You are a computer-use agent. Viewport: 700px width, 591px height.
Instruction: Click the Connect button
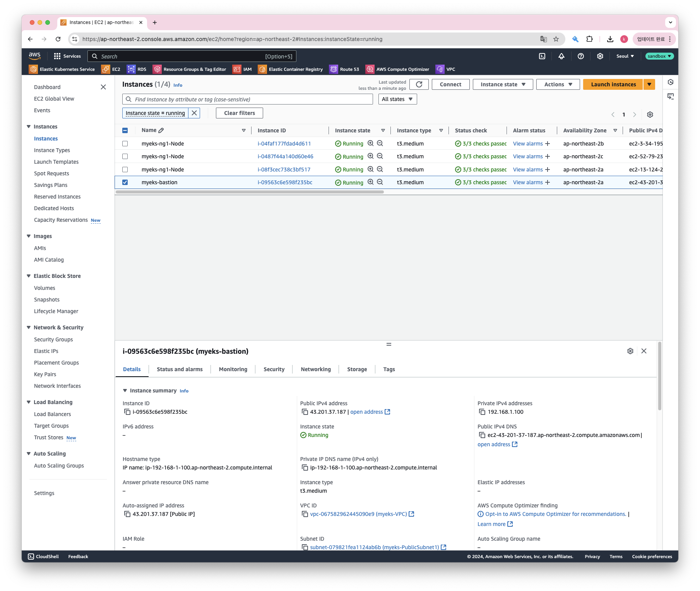[x=450, y=84]
